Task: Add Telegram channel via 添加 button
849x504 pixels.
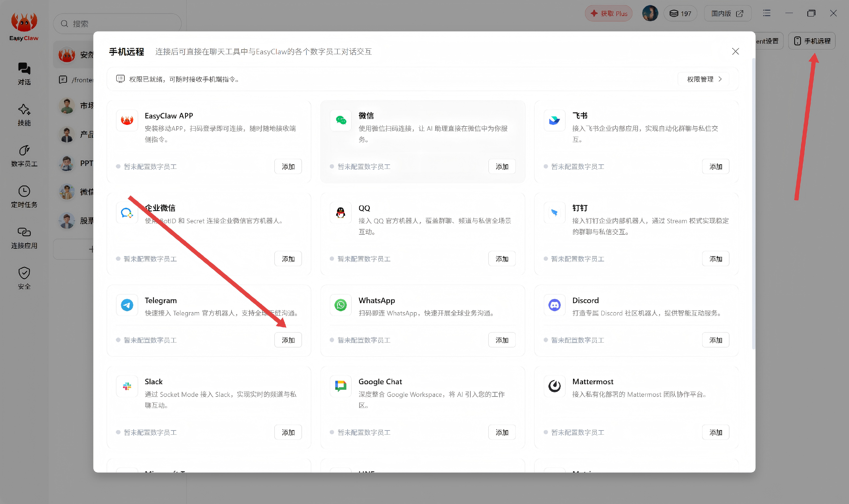Action: 288,340
